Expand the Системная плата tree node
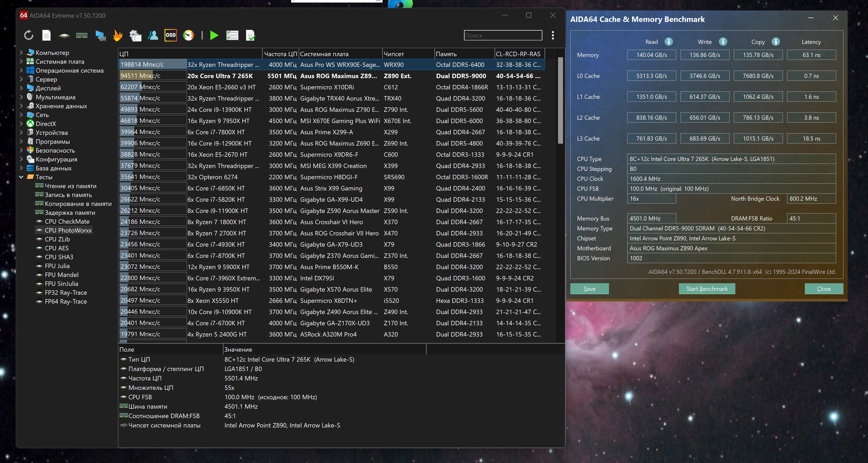The height and width of the screenshot is (463, 868). pyautogui.click(x=21, y=61)
